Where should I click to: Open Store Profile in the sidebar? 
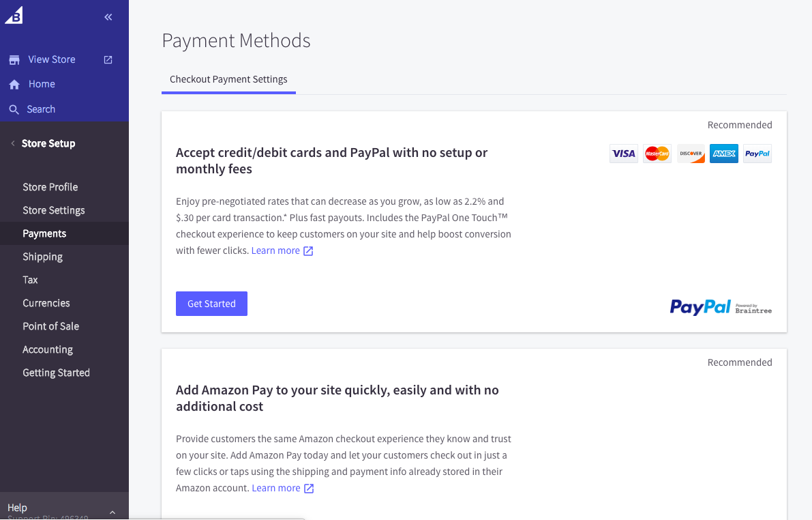pos(50,187)
